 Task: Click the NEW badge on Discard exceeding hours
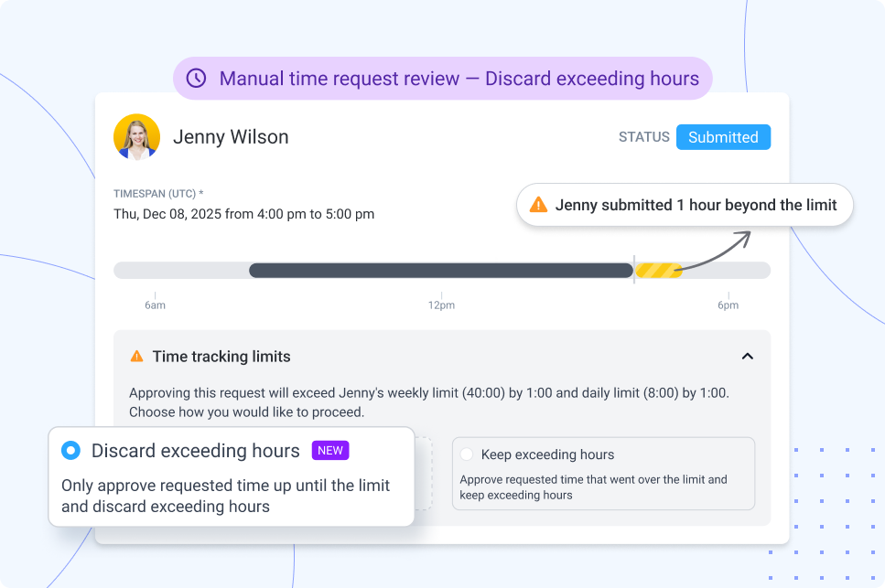click(x=330, y=451)
